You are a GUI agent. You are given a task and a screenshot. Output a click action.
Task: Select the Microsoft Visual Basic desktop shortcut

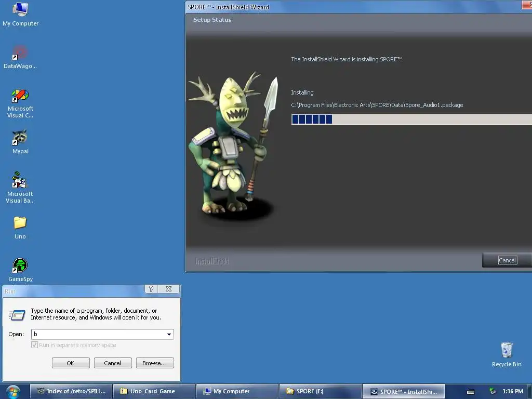(20, 188)
